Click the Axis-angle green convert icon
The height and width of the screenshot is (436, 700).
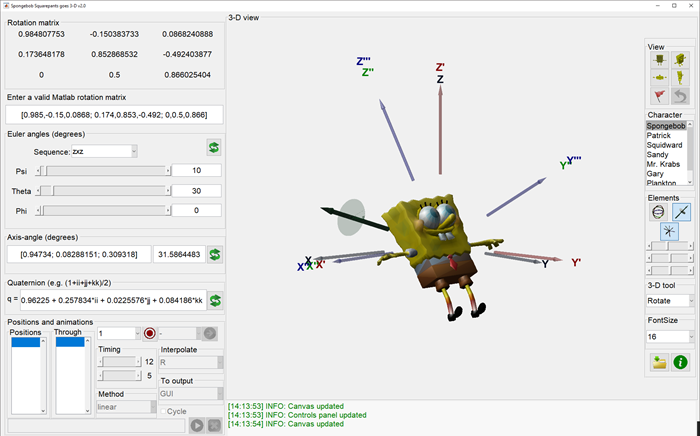[213, 255]
